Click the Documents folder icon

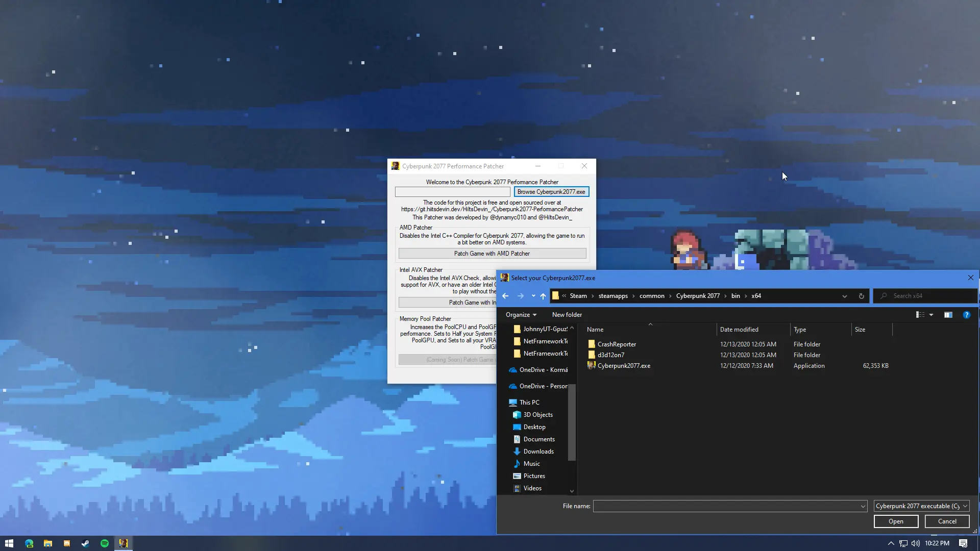517,439
